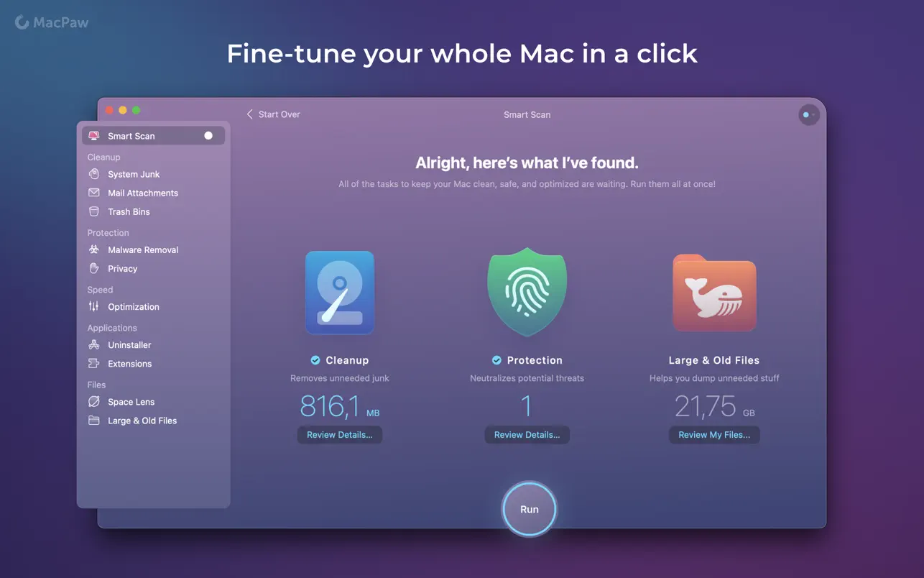The height and width of the screenshot is (578, 924).
Task: Open Privacy hand icon in sidebar
Action: (93, 268)
